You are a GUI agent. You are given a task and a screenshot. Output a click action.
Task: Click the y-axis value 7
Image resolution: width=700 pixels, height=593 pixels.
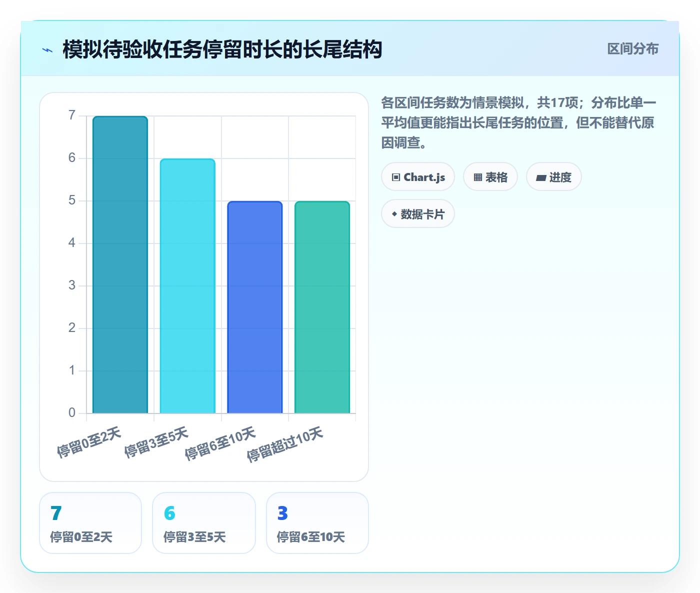(72, 115)
